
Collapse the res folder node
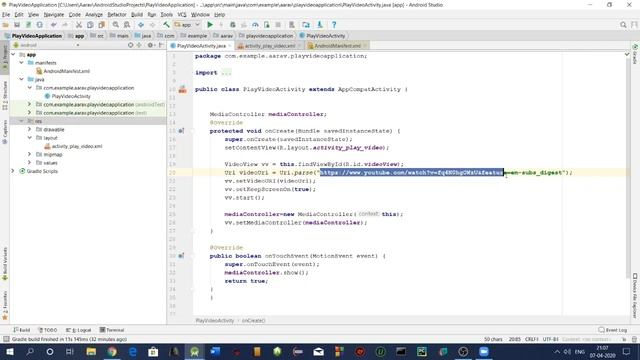point(22,121)
